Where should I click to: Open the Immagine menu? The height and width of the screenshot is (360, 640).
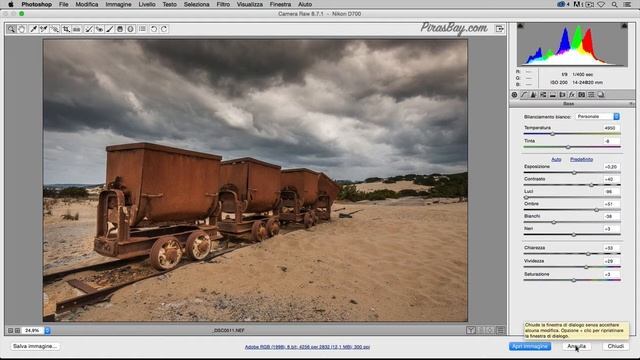[x=118, y=4]
